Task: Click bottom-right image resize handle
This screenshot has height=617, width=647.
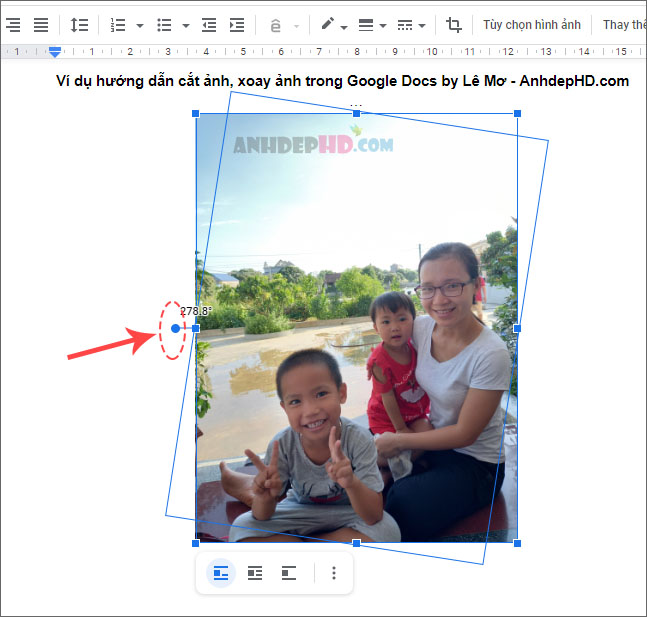Action: point(517,544)
